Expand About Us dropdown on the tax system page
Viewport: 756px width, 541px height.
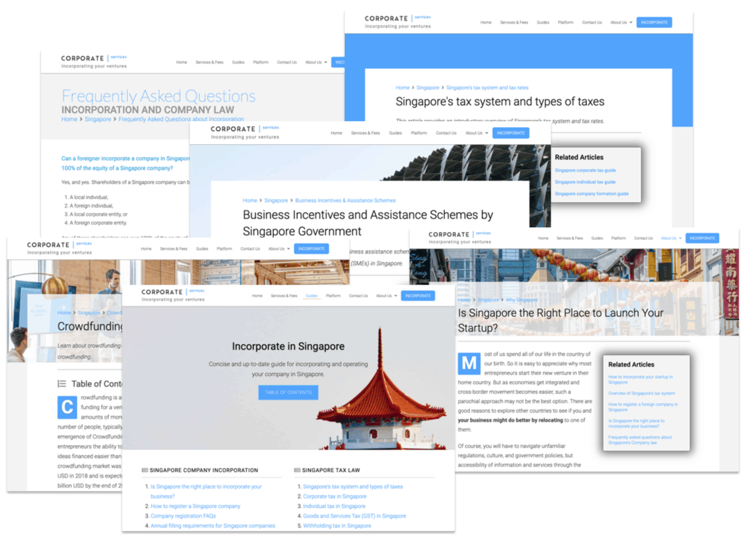click(x=621, y=22)
